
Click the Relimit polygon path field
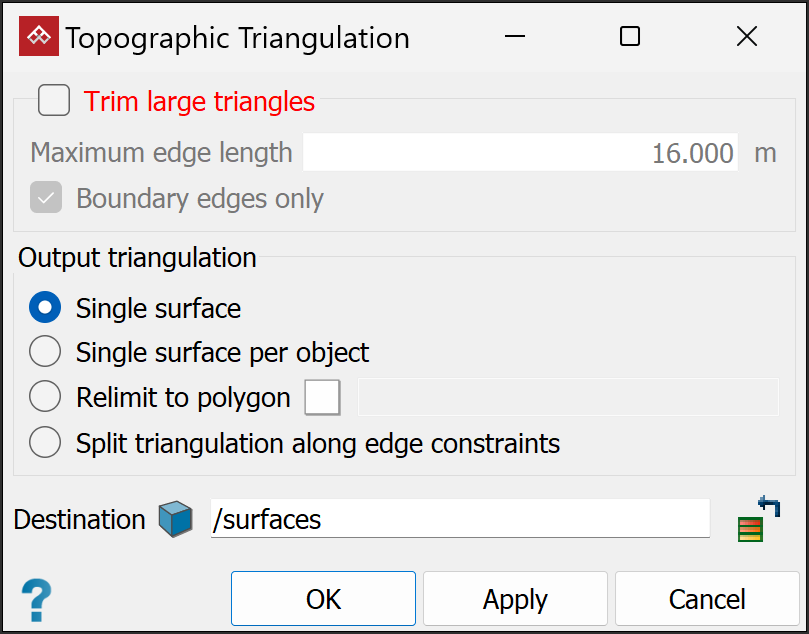568,397
